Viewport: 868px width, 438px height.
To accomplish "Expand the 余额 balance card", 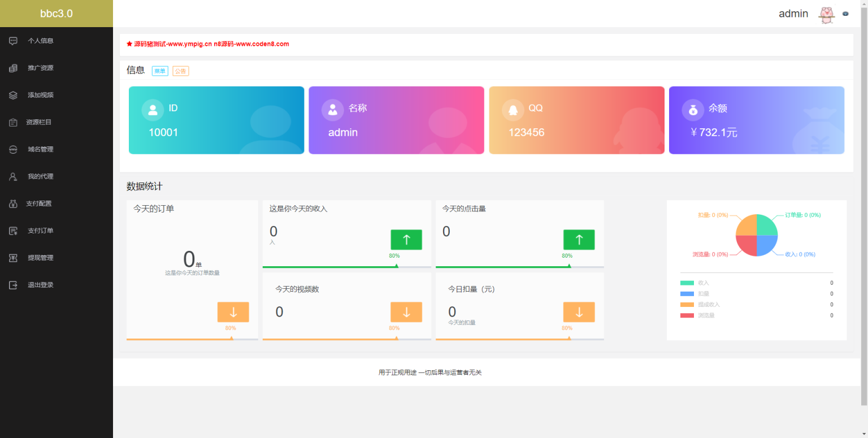I will 757,120.
